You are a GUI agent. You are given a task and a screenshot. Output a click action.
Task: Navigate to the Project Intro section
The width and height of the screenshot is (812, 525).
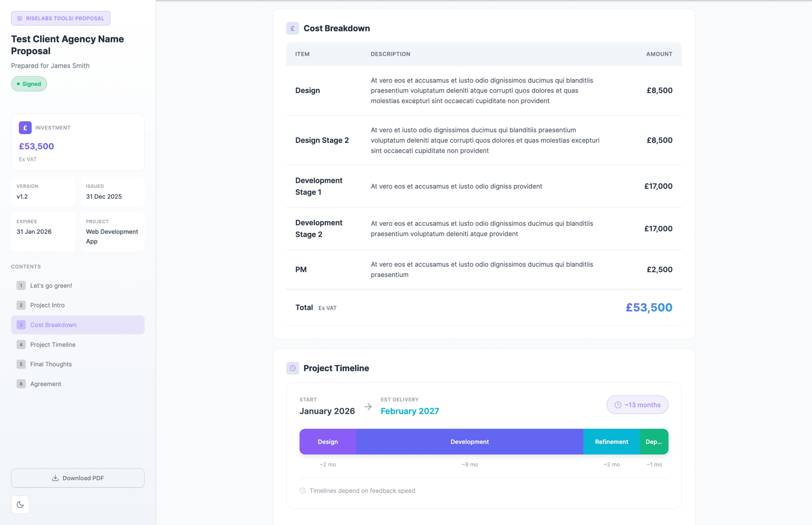[x=47, y=305]
